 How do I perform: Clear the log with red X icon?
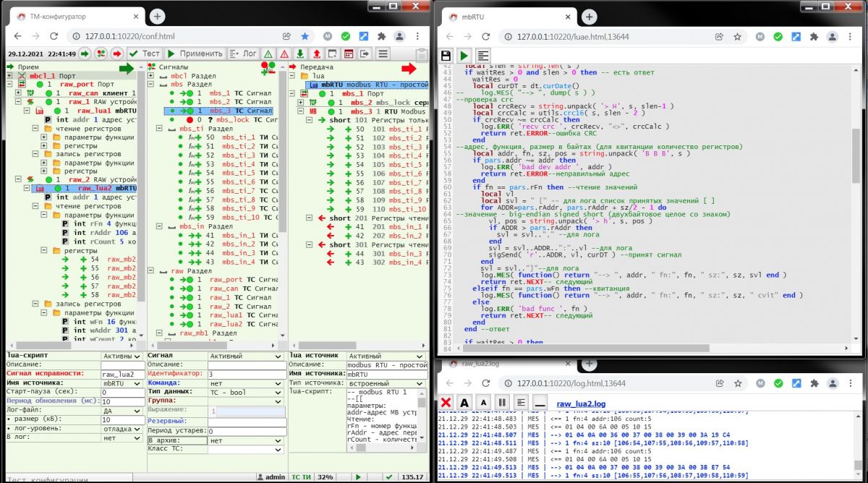(x=446, y=402)
